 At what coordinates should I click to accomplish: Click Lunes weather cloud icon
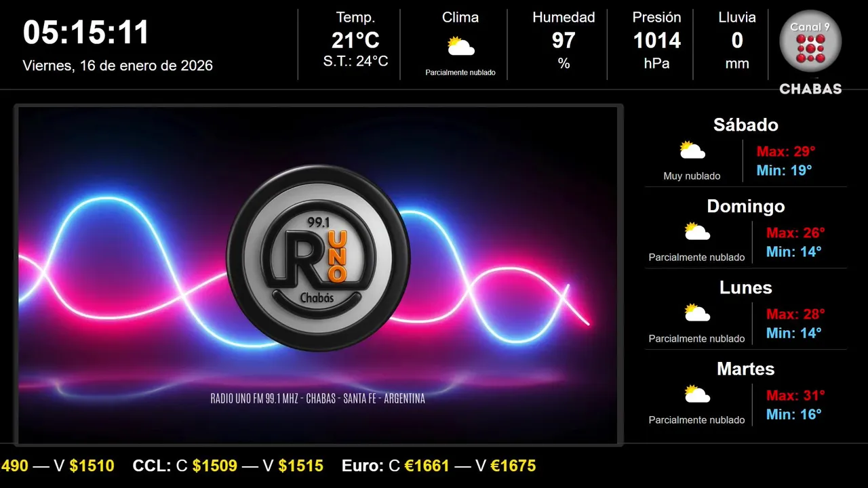point(697,313)
